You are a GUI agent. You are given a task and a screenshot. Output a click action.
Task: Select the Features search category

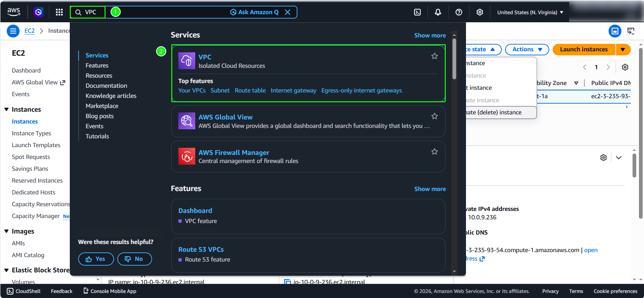pyautogui.click(x=97, y=65)
